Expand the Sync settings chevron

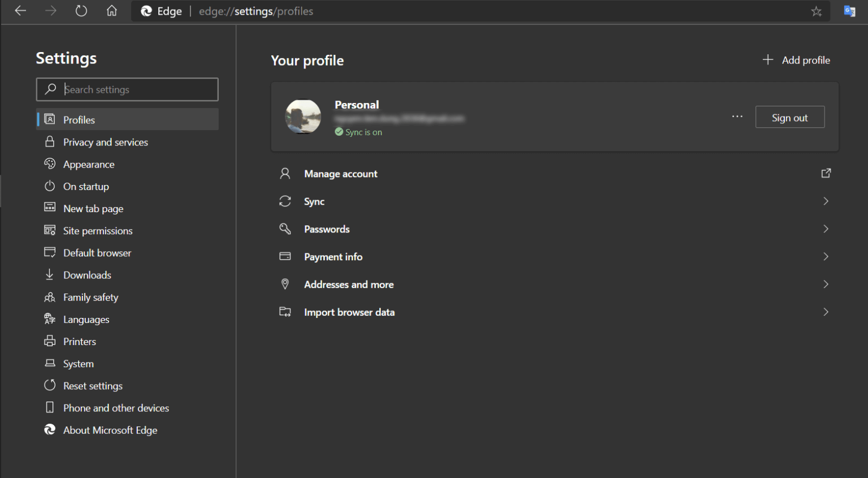point(826,201)
